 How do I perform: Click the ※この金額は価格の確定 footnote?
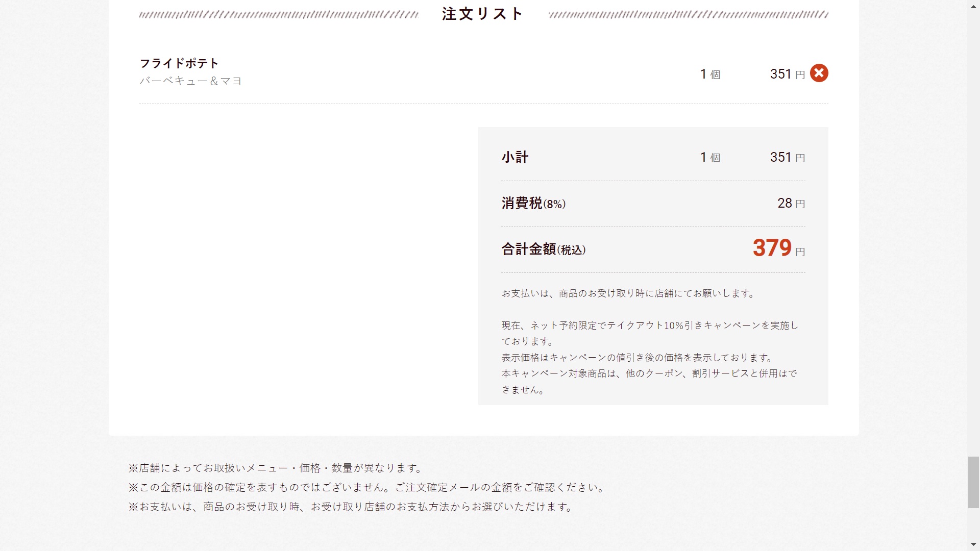(367, 487)
